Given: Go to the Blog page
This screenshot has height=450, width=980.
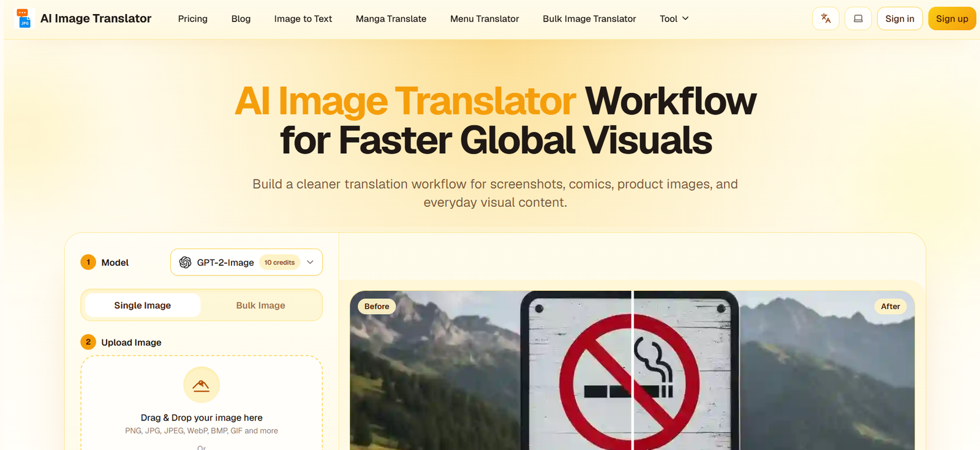Looking at the screenshot, I should (241, 18).
